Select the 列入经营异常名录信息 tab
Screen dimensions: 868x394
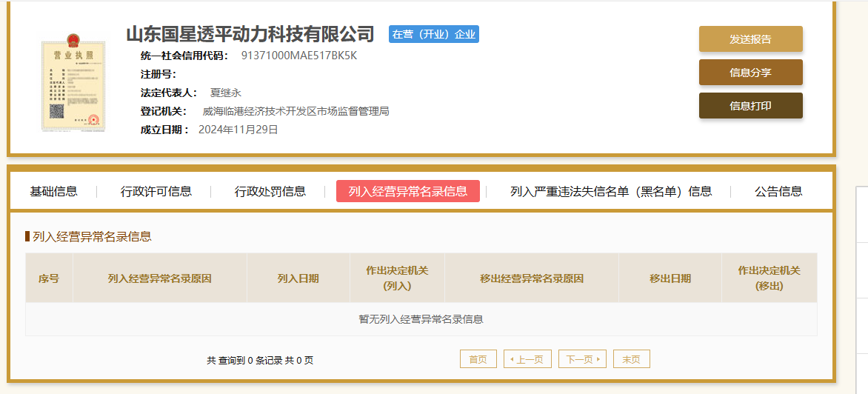coord(408,192)
